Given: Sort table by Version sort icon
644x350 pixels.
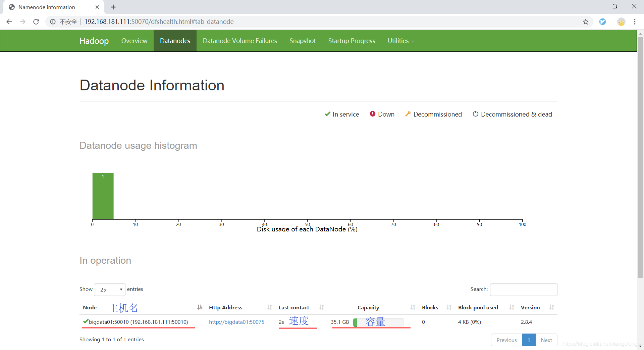Looking at the screenshot, I should click(552, 307).
